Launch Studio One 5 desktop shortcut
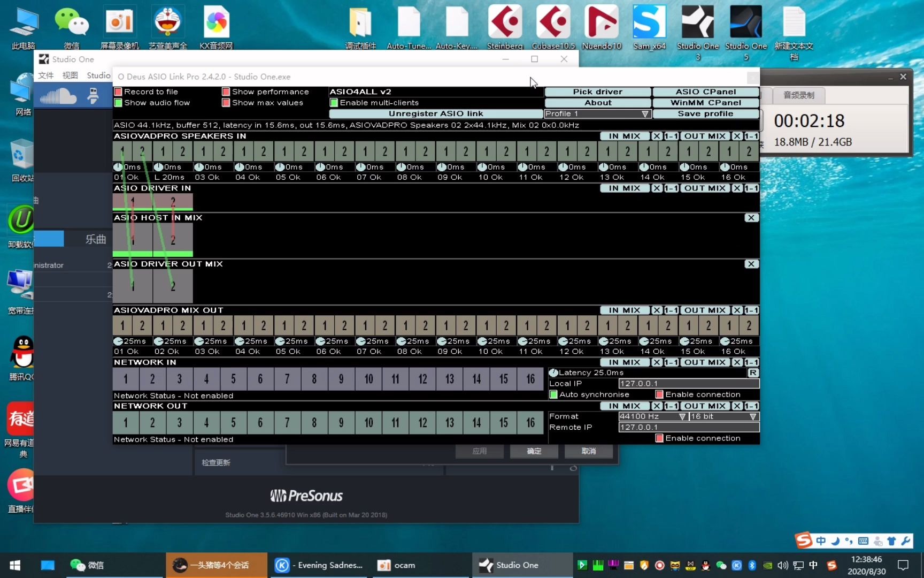 [x=746, y=31]
